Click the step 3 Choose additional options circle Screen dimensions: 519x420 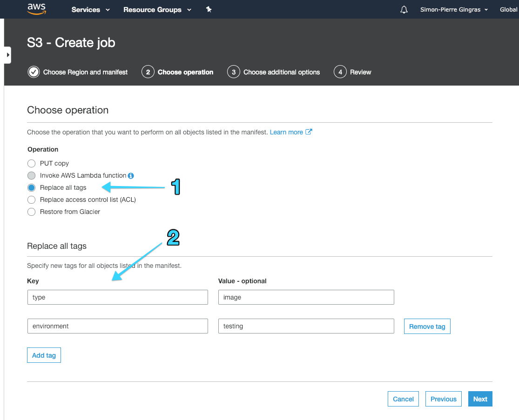click(x=233, y=72)
